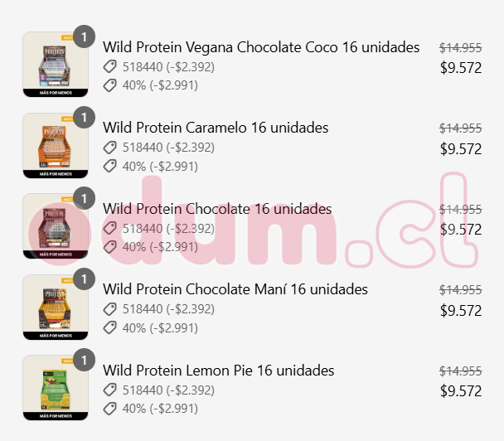Click the 518440 tag icon for Chocolate Maní
Screen dimensions: 504x441
pos(110,309)
